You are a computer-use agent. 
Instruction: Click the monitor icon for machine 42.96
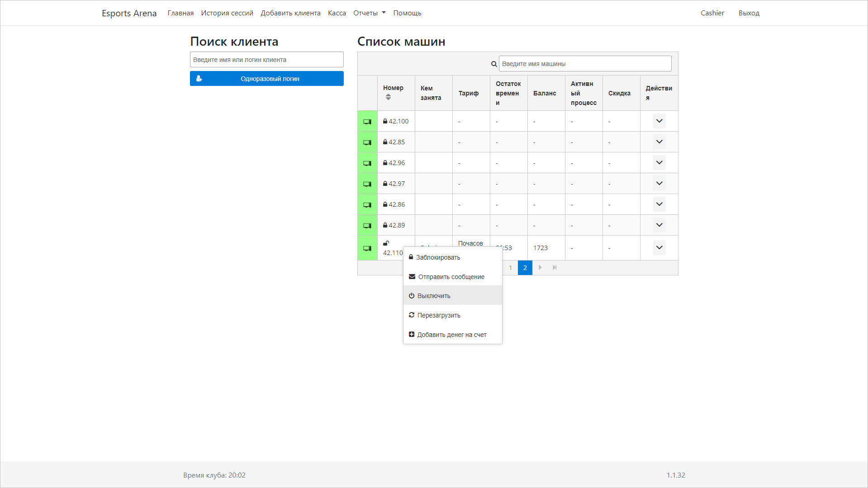(x=367, y=163)
